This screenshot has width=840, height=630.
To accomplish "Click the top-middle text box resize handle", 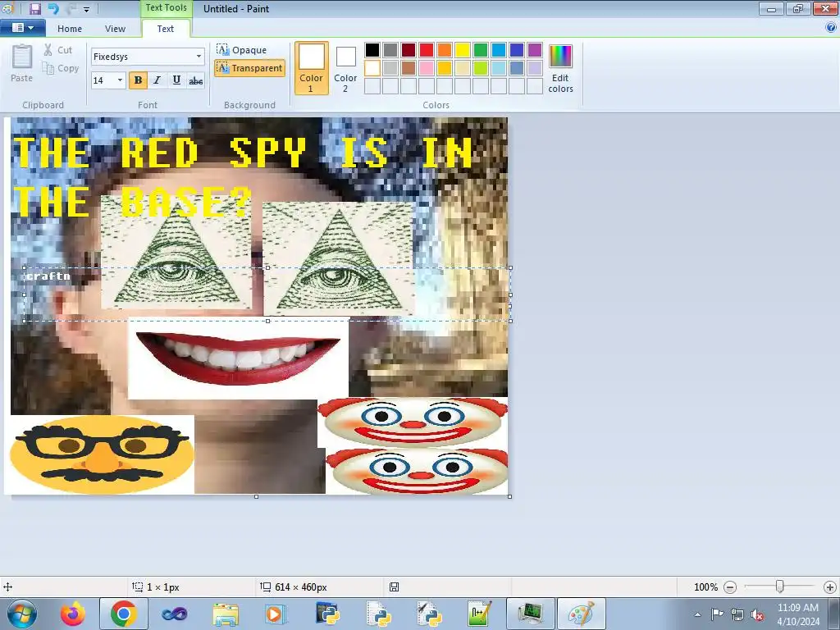I will click(x=267, y=268).
